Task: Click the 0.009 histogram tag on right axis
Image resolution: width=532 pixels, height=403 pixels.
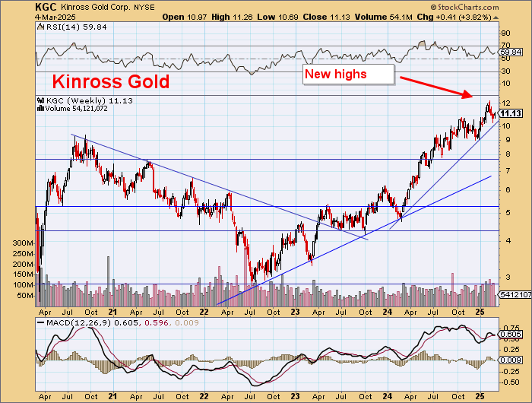Action: [511, 360]
